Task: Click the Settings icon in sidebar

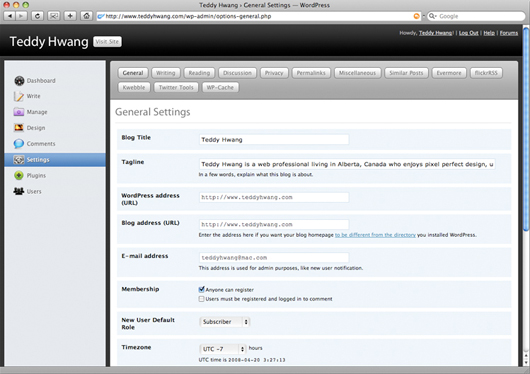Action: coord(19,160)
